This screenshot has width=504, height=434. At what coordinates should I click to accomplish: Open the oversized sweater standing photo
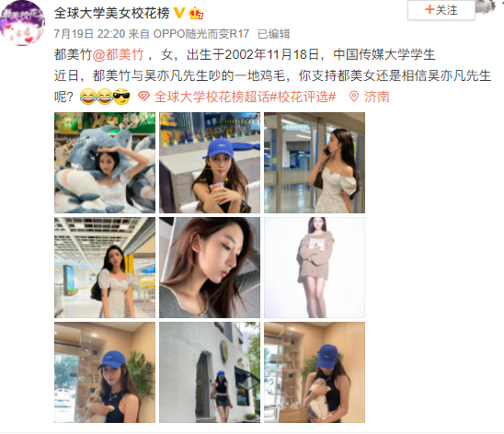[315, 268]
